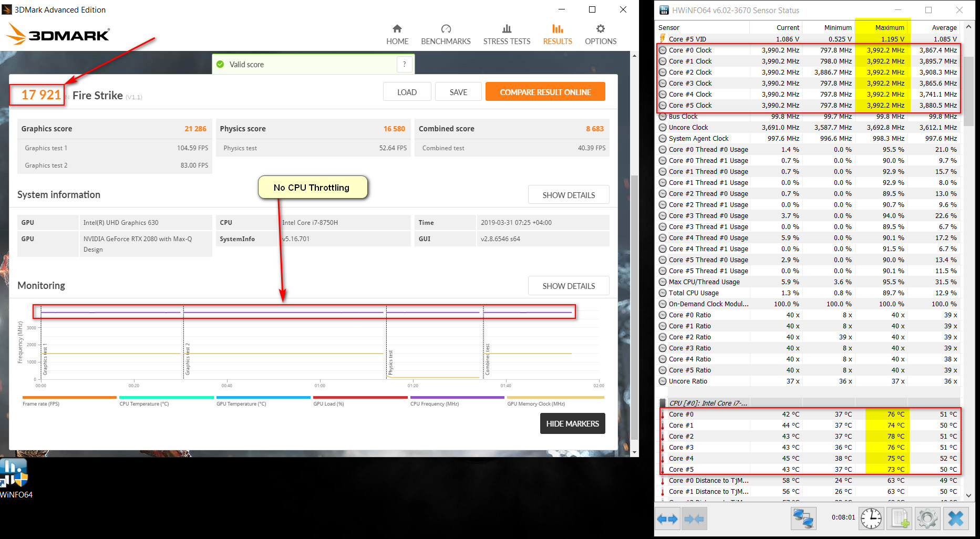Toggle the GPU Temperature legend color
Screen dimensions: 980x539
click(x=263, y=397)
